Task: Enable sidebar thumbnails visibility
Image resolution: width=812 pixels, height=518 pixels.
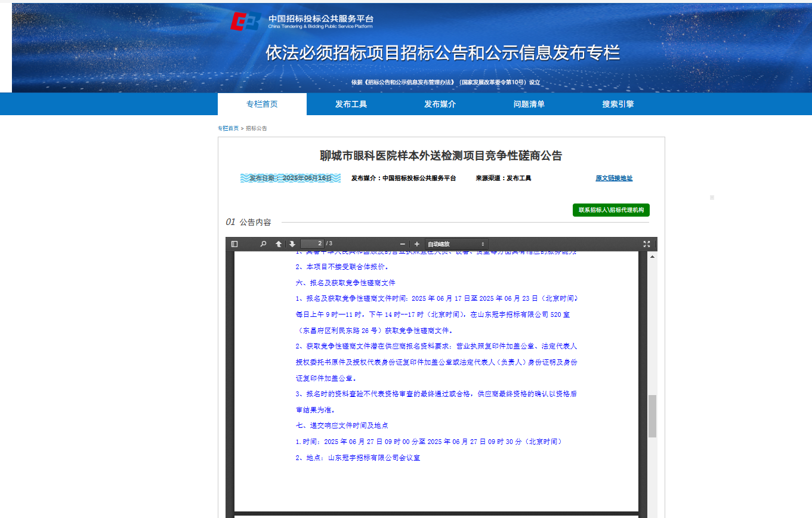Action: pos(234,243)
